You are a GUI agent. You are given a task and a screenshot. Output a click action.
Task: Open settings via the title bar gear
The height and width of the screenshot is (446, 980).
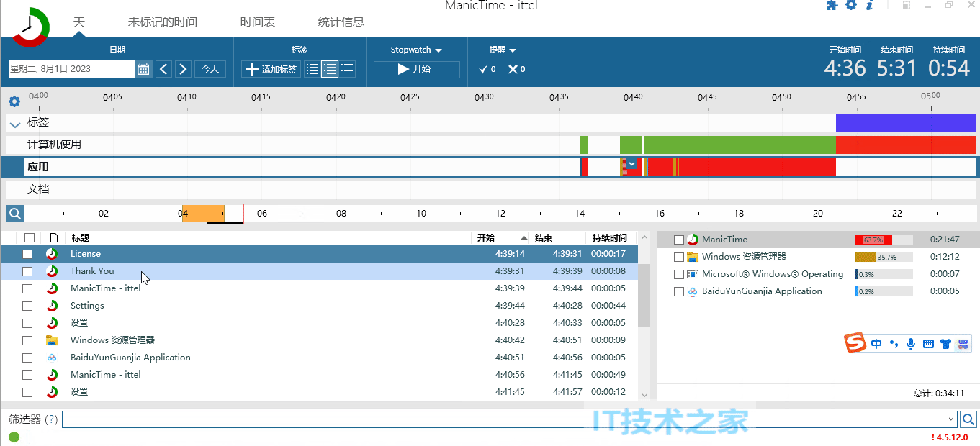[x=851, y=6]
